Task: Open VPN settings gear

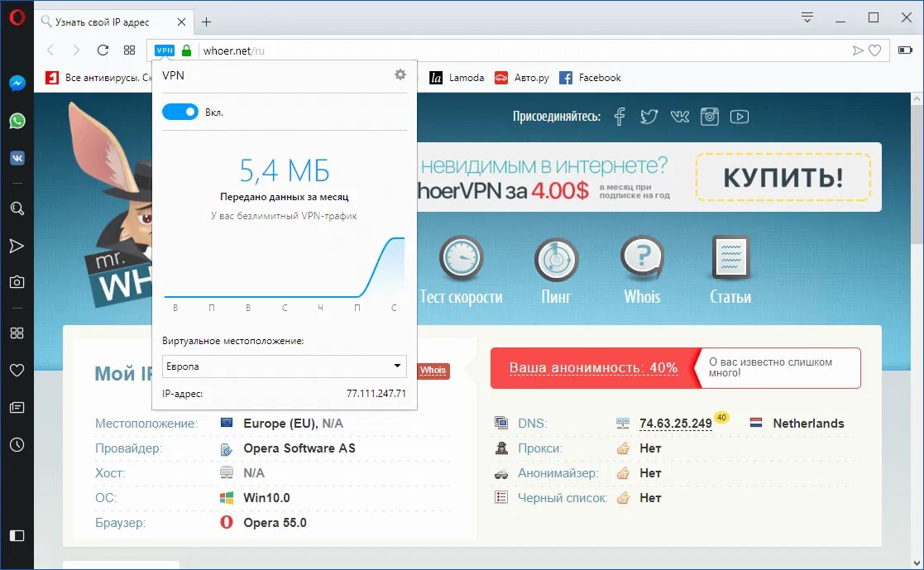Action: coord(400,74)
